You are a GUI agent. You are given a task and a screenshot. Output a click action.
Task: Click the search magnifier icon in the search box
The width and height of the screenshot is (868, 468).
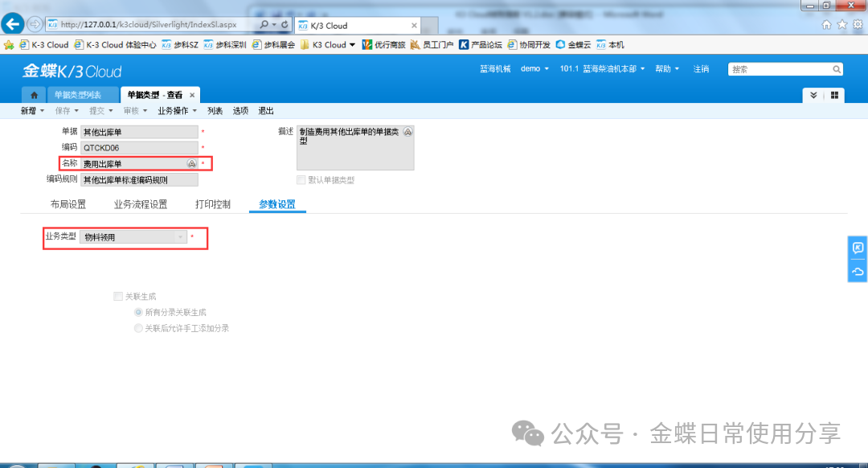[x=837, y=69]
